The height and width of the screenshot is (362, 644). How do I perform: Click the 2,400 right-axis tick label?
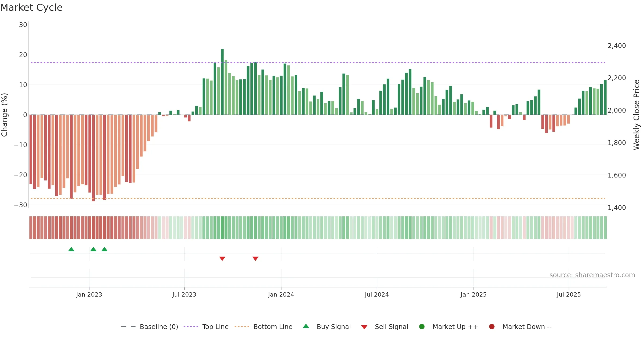click(x=617, y=46)
